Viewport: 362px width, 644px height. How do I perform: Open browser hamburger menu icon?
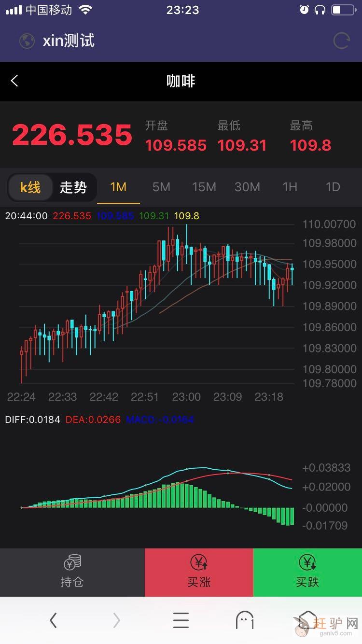tap(181, 620)
